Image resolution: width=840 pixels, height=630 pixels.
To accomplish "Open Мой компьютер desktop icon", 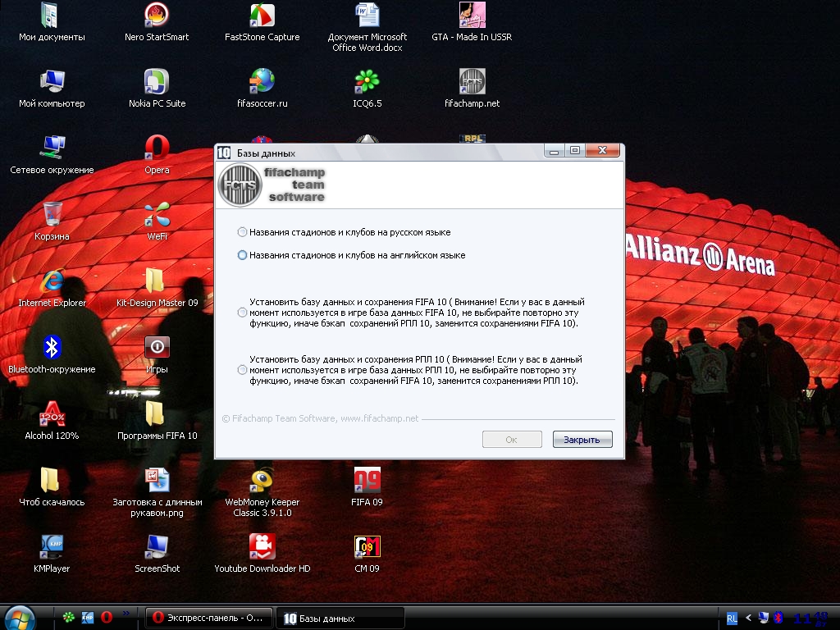I will [x=52, y=89].
